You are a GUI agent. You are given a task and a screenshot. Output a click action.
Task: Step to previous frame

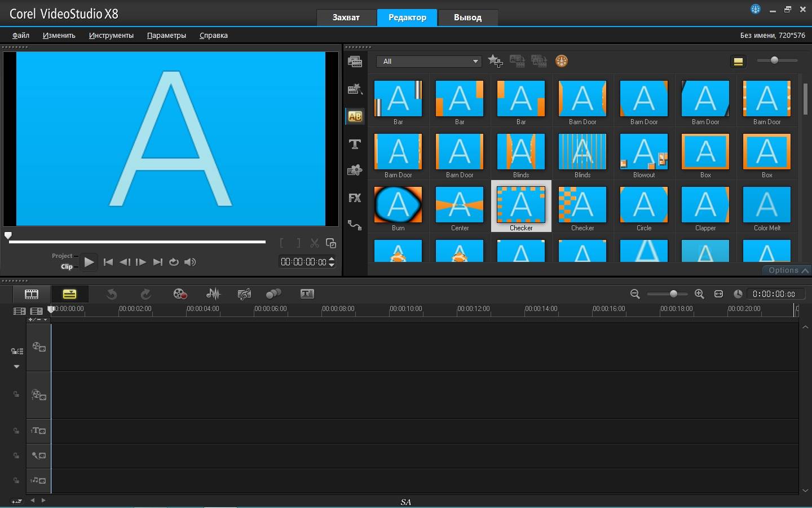[x=125, y=262]
